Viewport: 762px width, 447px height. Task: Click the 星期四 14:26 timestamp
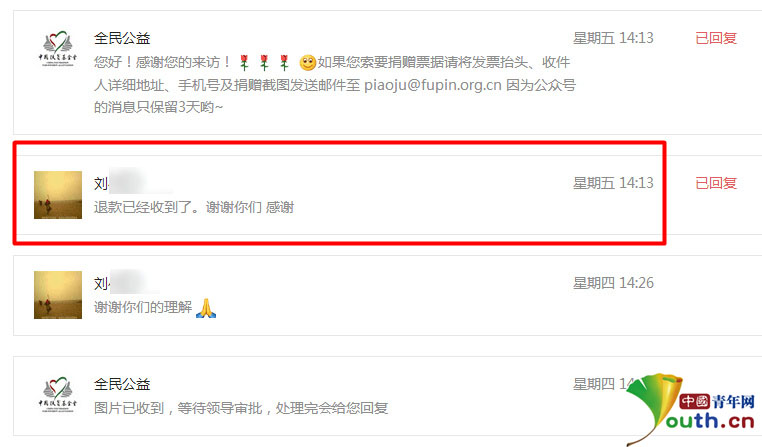click(x=613, y=283)
